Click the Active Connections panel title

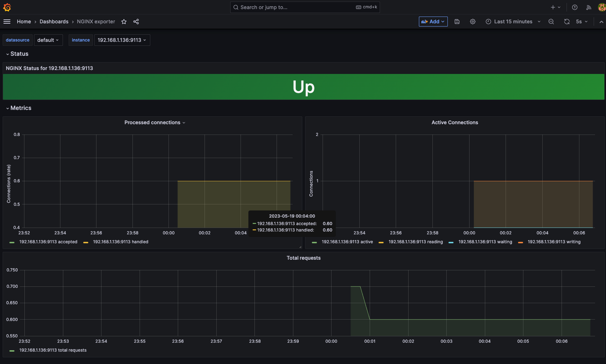click(454, 122)
